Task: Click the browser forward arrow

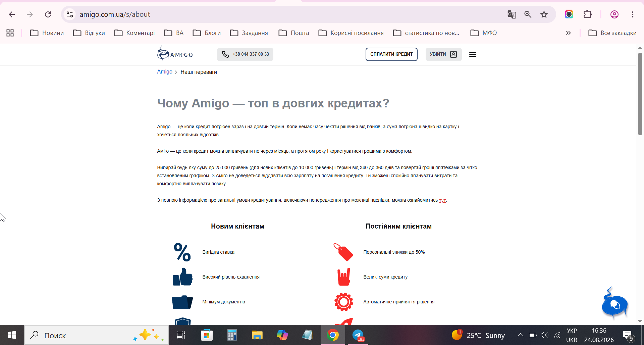Action: pos(30,14)
